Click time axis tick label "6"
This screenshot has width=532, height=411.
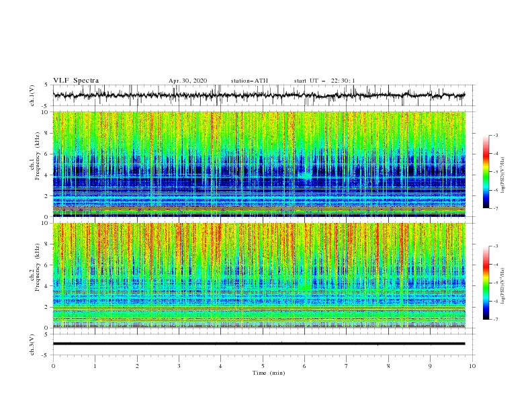(x=304, y=366)
